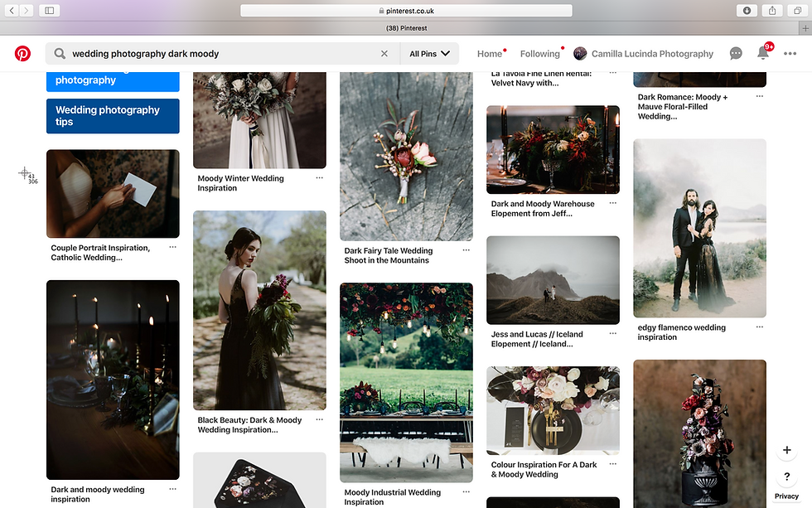The width and height of the screenshot is (812, 508).
Task: Open the dark floral wedding cake image
Action: coord(699,434)
